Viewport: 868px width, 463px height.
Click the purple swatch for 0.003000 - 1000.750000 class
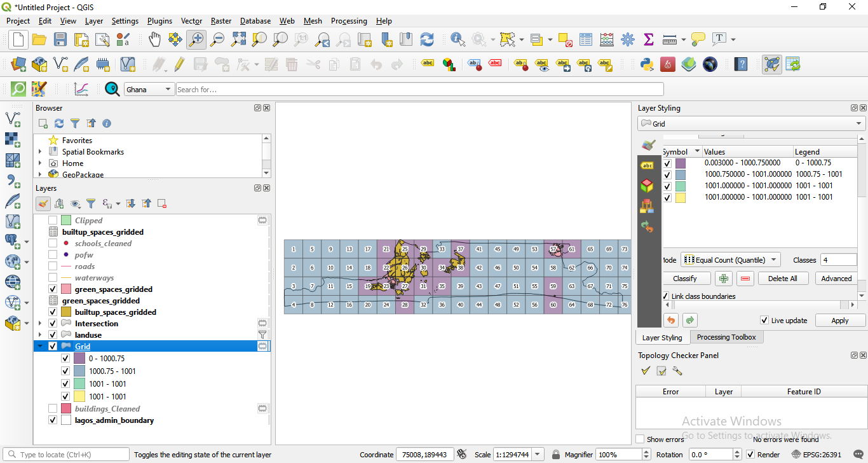coord(681,163)
